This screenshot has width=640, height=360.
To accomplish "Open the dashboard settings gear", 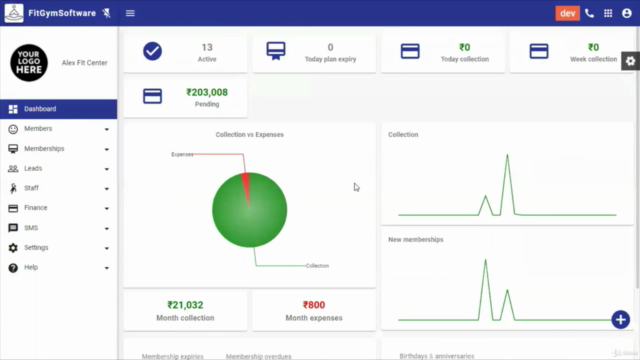I will click(x=631, y=61).
